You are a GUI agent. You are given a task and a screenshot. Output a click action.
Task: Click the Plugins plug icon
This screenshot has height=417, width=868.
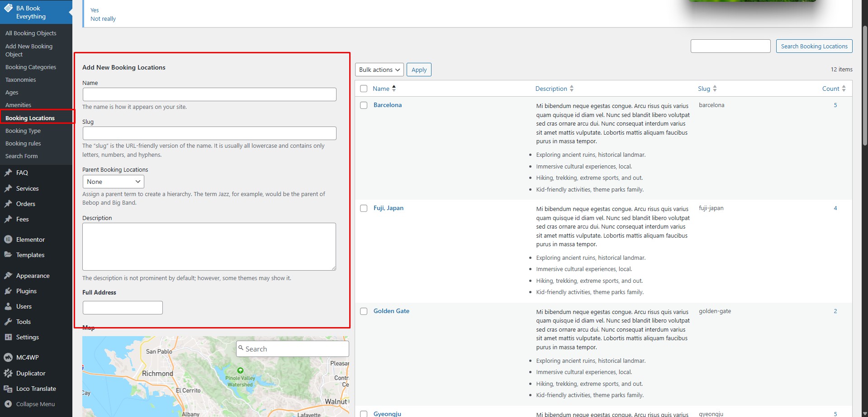click(x=8, y=291)
